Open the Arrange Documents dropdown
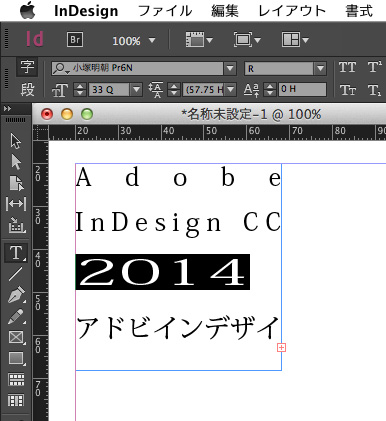The height and width of the screenshot is (421, 386). click(295, 40)
